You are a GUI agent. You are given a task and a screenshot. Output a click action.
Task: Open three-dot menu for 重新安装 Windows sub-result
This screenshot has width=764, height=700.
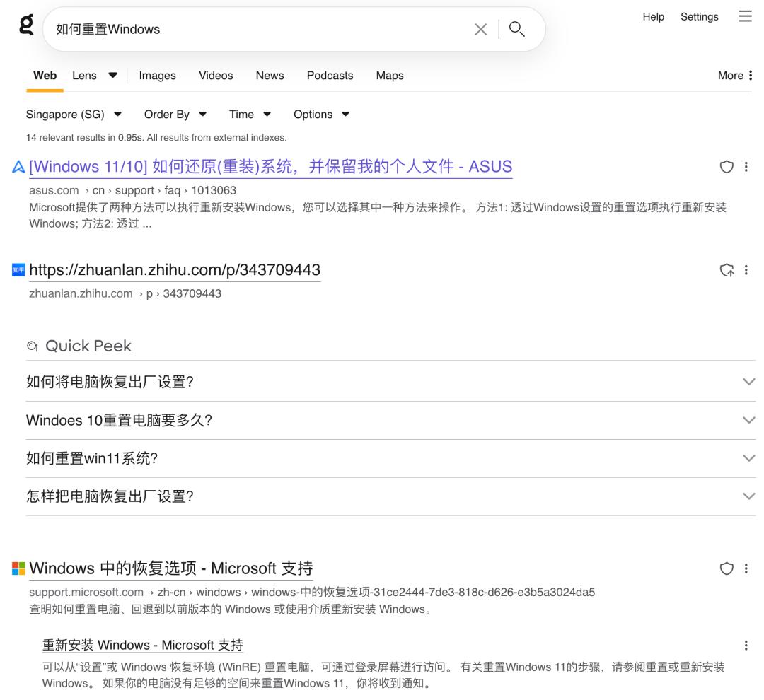(746, 645)
